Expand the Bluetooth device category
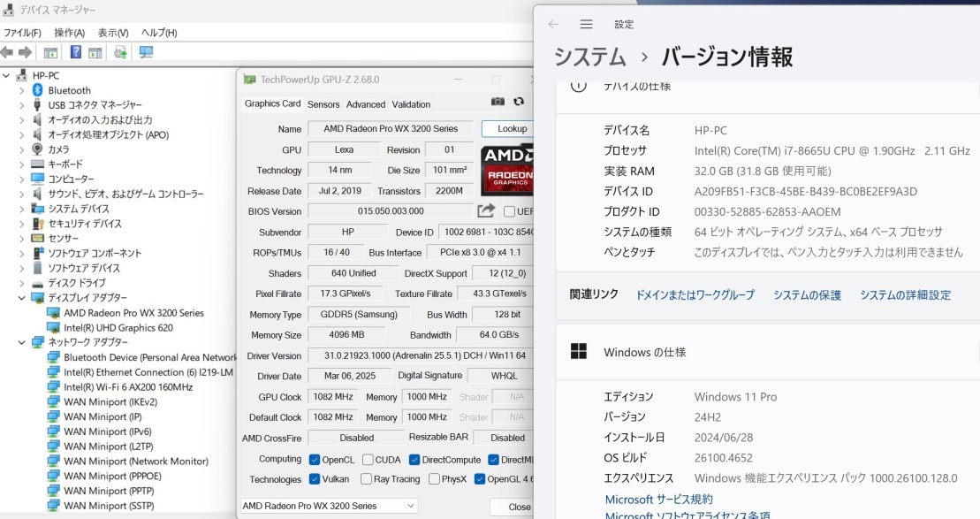 click(21, 89)
